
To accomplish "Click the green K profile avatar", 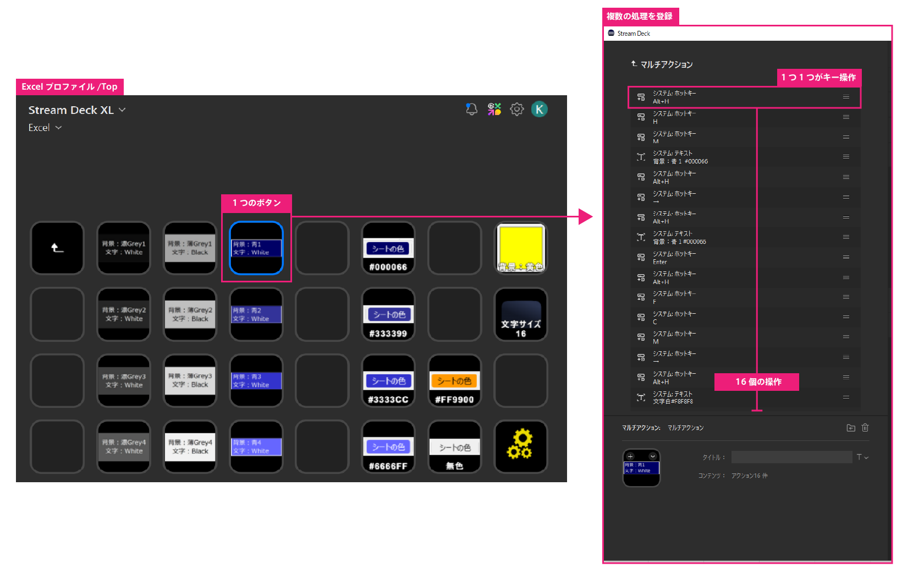I will [539, 110].
